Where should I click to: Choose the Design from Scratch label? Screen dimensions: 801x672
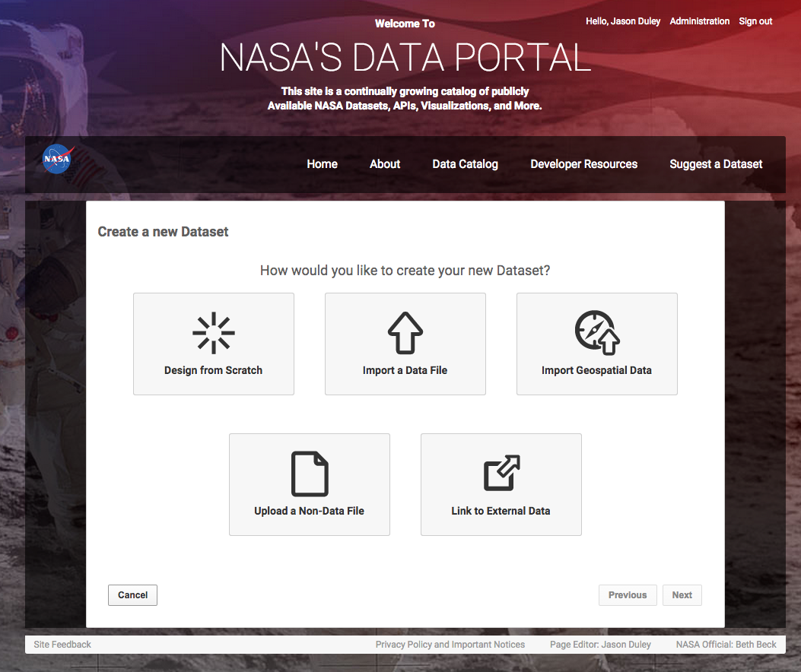213,370
